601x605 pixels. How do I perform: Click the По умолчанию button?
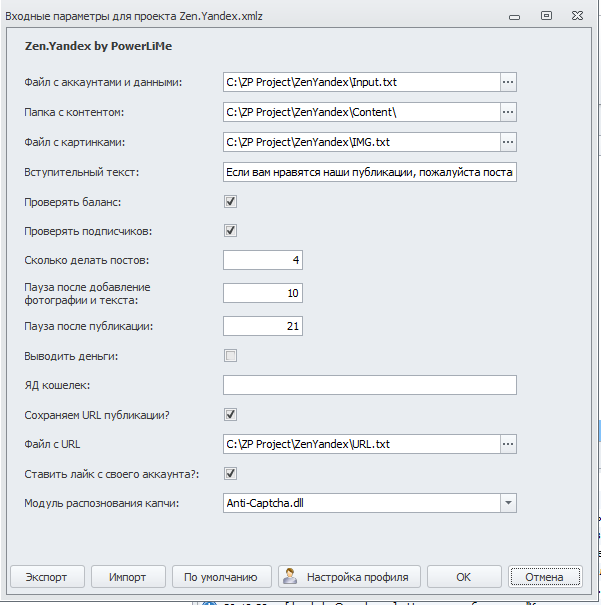click(221, 577)
